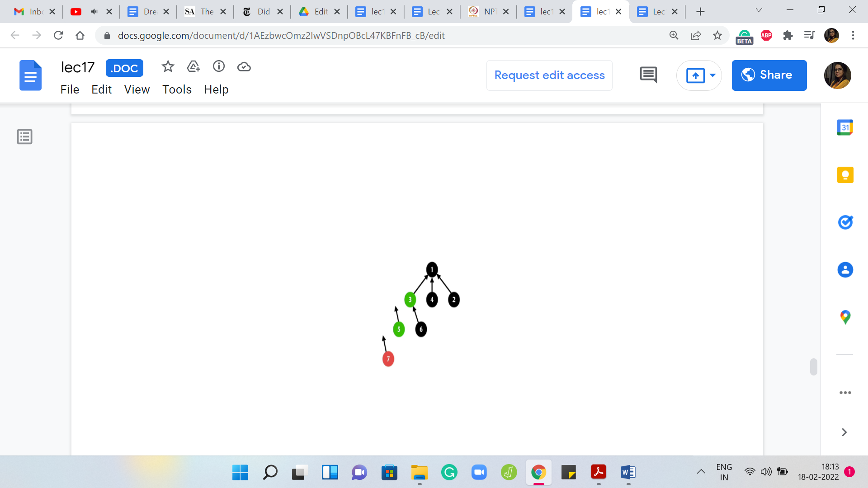Screen dimensions: 868x488
Task: Open the comment history icon
Action: (x=648, y=75)
